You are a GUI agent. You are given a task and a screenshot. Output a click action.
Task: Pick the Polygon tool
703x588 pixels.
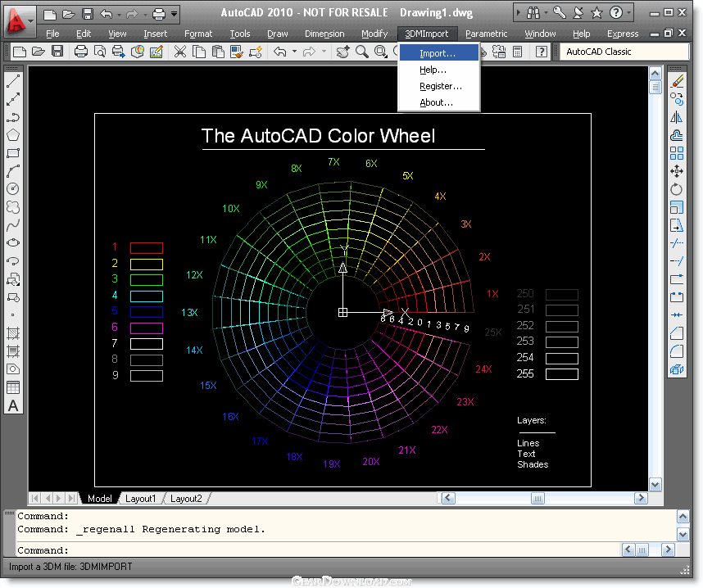point(13,135)
